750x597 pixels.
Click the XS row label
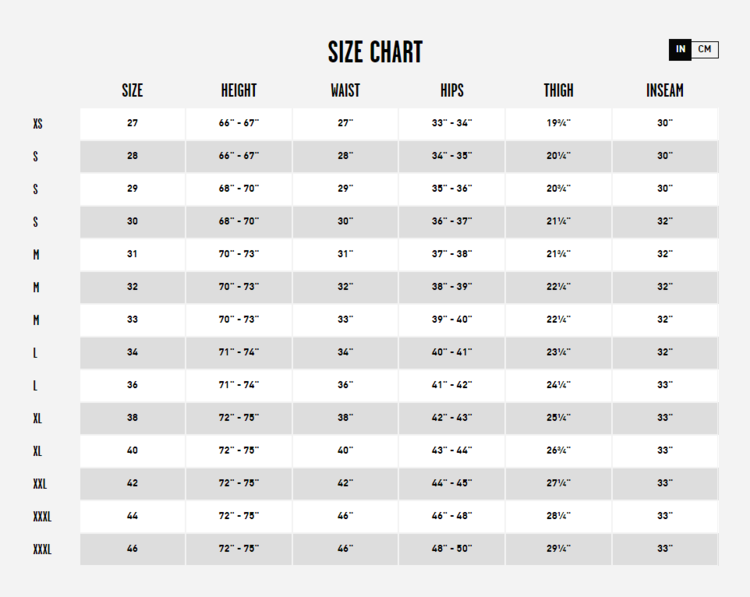pos(38,124)
